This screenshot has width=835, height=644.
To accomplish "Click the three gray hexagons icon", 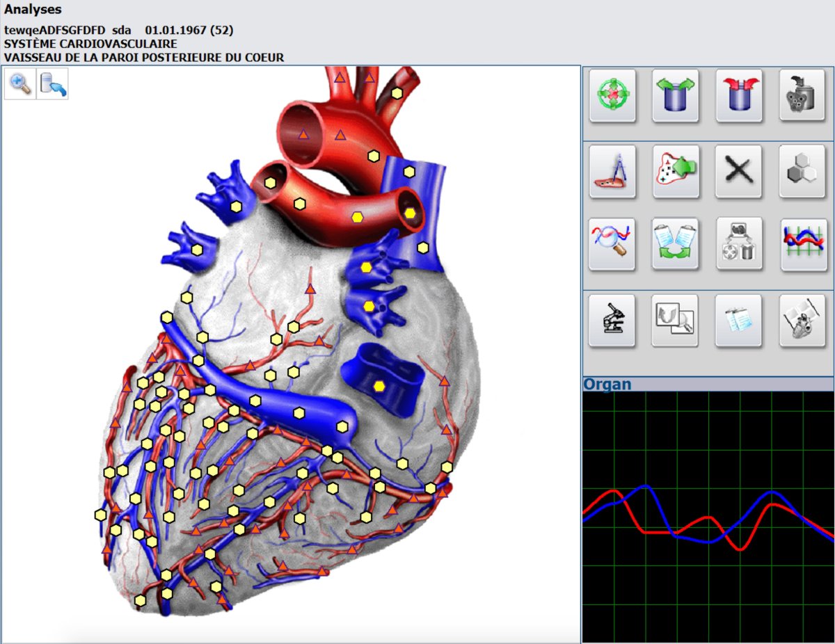I will click(x=802, y=171).
